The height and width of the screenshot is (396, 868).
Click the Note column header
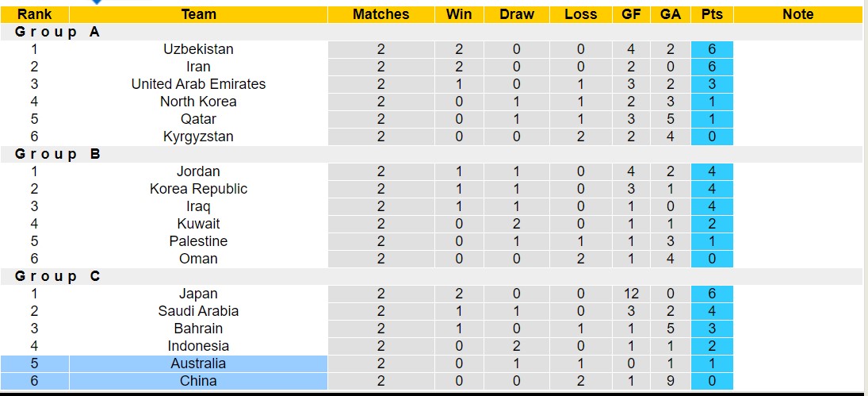797,14
